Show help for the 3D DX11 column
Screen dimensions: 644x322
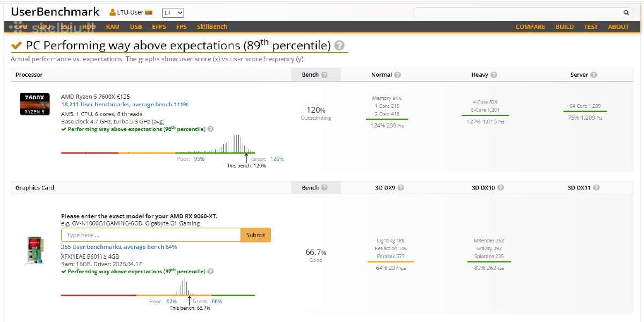click(596, 188)
